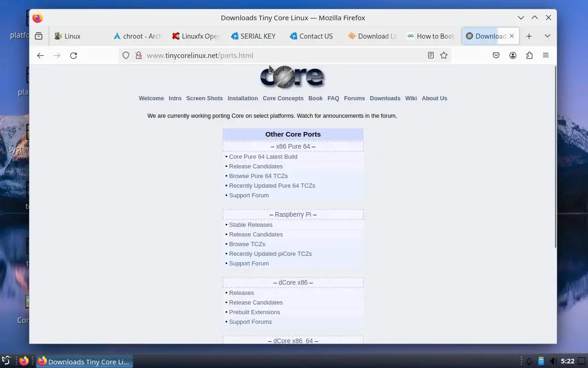Open the FAQ nav link
This screenshot has height=368, width=588.
[x=334, y=98]
